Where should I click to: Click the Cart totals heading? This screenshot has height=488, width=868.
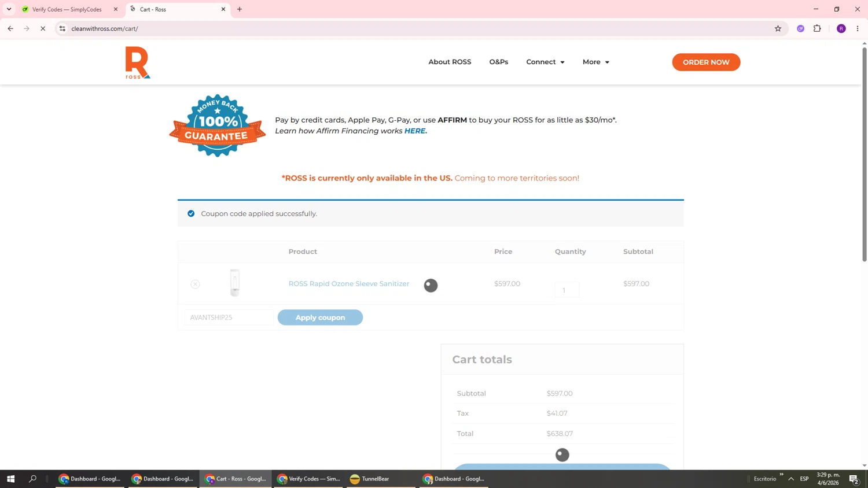(482, 360)
